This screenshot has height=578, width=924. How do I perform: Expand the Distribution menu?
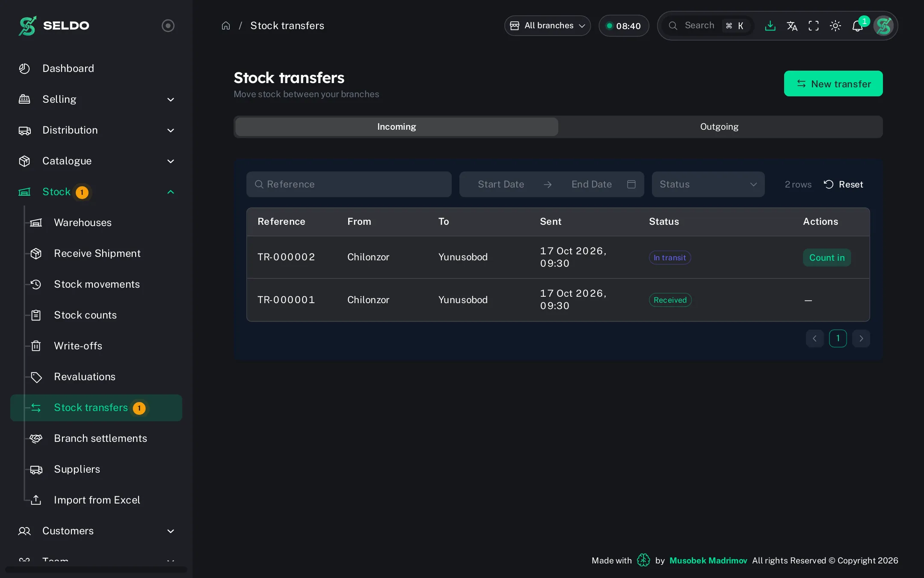pyautogui.click(x=96, y=130)
